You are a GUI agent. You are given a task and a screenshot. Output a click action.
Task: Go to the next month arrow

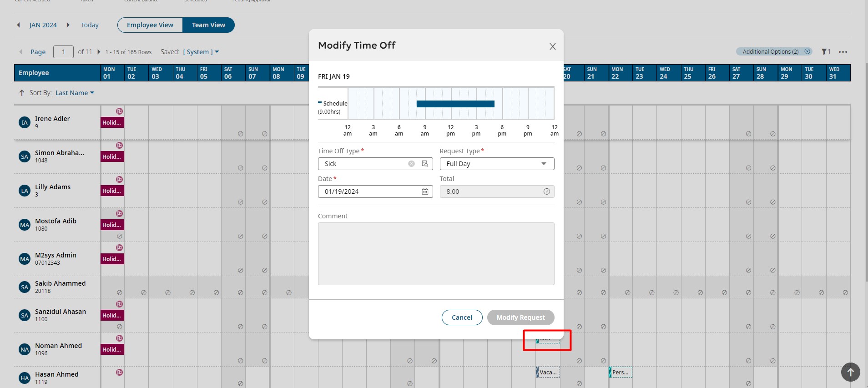pyautogui.click(x=68, y=25)
